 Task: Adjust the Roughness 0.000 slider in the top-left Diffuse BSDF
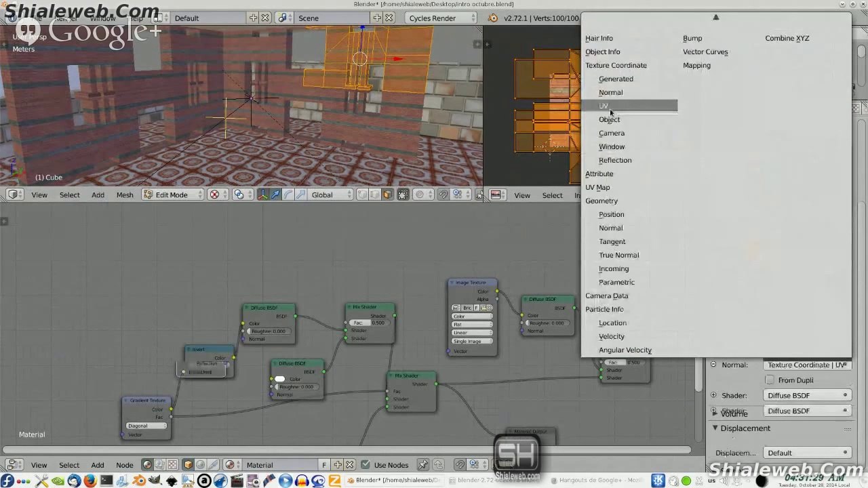(270, 331)
